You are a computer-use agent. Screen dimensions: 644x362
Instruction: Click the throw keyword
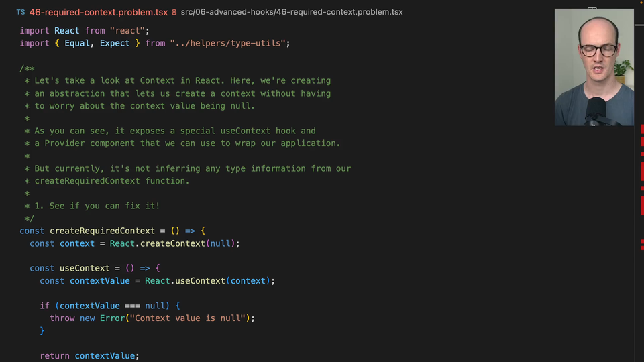(x=62, y=318)
